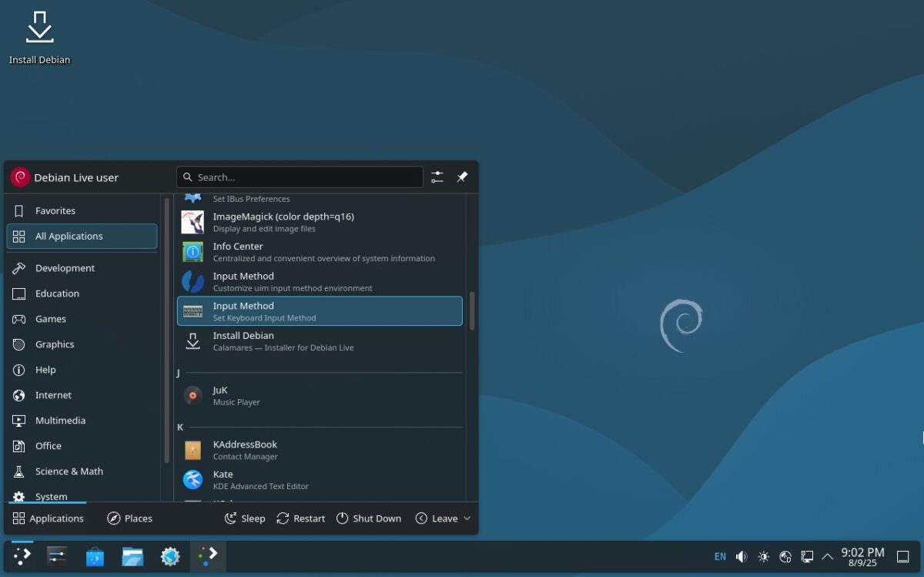Click the Show Desktop taskbar button

[904, 556]
